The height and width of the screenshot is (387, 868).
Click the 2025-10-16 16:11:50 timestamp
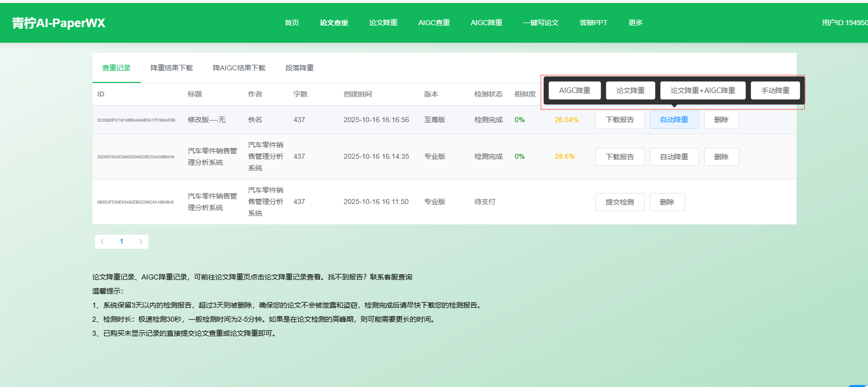[x=376, y=202]
